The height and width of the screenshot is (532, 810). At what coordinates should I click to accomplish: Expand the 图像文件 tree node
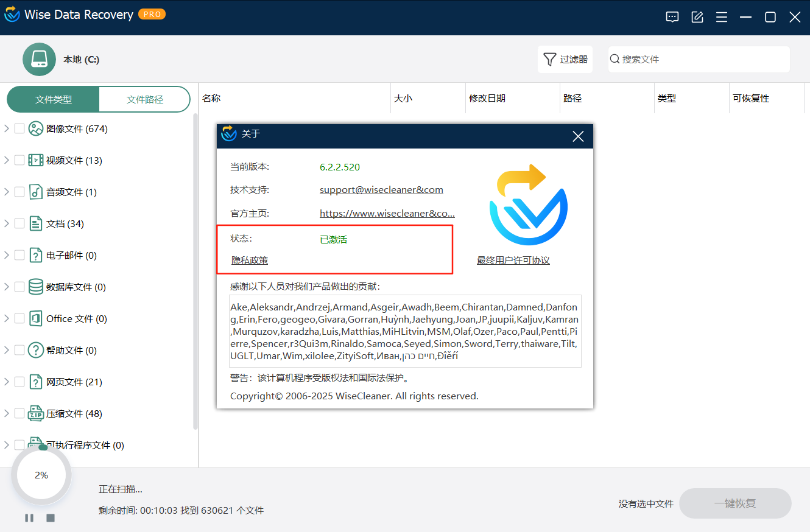point(7,128)
